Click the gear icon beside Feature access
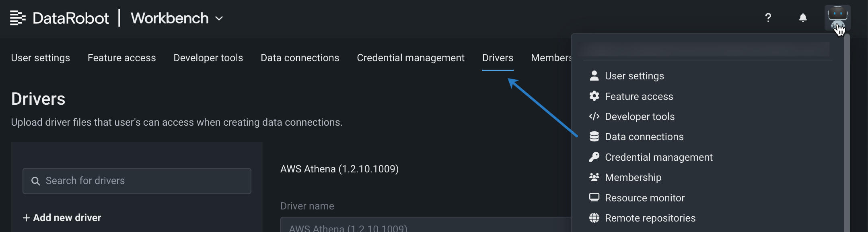868x232 pixels. tap(594, 96)
